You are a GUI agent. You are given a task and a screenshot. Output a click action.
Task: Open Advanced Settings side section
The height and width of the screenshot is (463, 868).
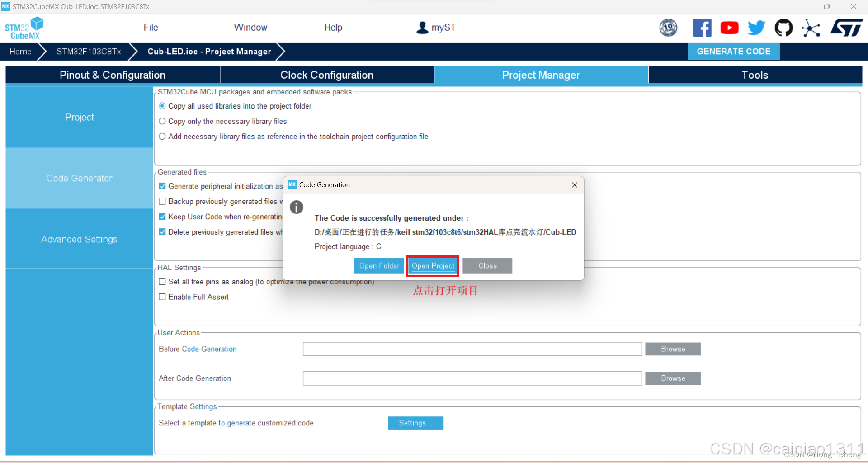click(x=80, y=239)
